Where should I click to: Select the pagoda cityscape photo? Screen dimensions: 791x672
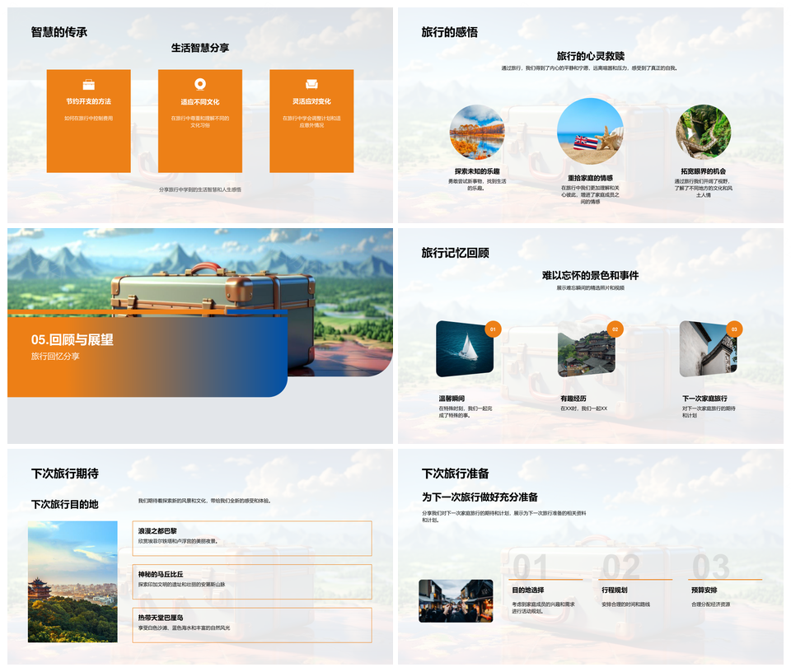click(73, 581)
